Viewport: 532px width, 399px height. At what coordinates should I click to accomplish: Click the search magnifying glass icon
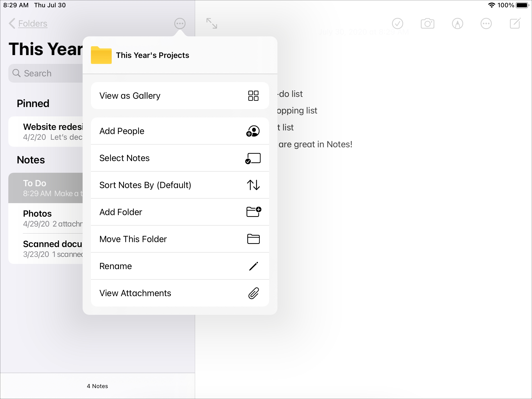[16, 73]
